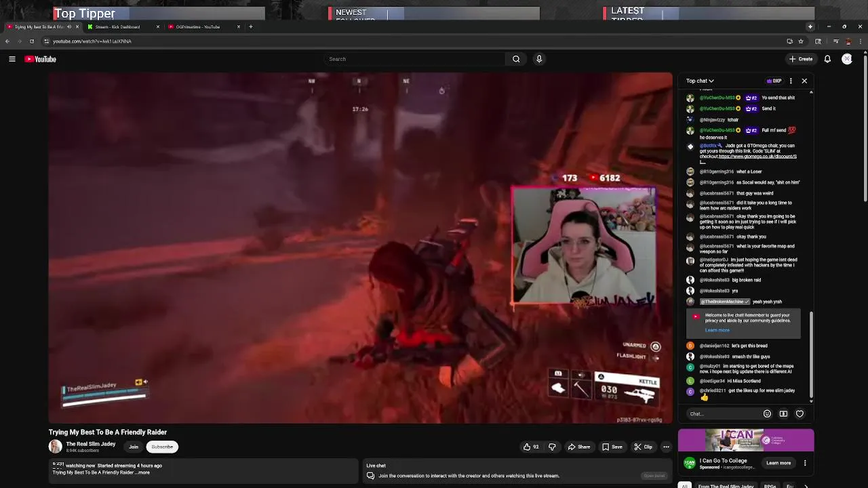Screen dimensions: 868x488
Task: Go back in the browser
Action: click(7, 41)
